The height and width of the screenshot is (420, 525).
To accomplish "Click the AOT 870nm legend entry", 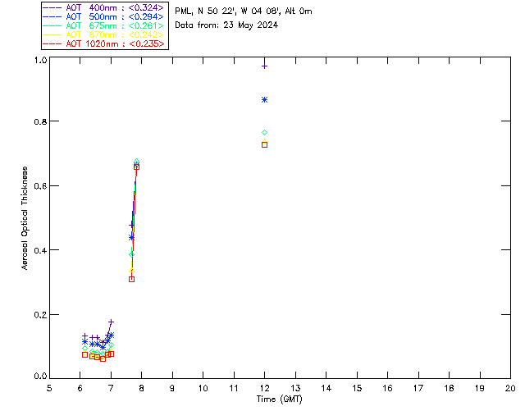I will tap(103, 34).
